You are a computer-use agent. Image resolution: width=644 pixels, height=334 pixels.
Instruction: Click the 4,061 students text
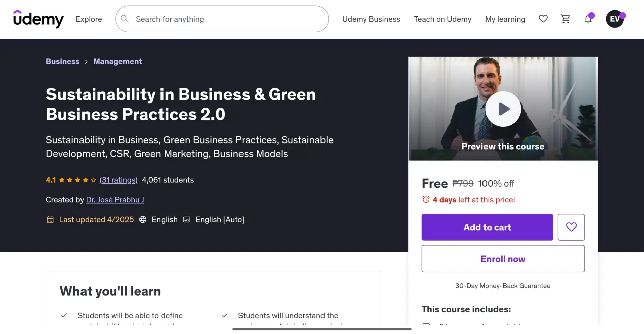(x=168, y=180)
